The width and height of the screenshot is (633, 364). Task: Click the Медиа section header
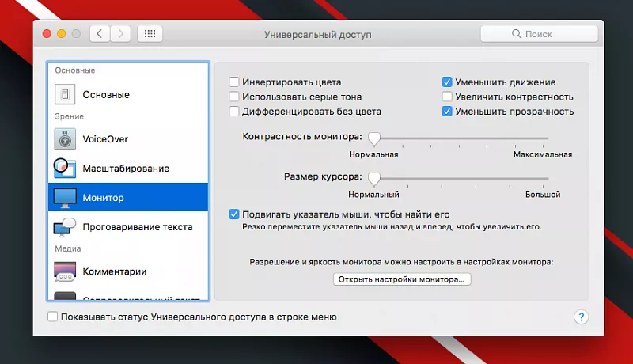tap(68, 248)
